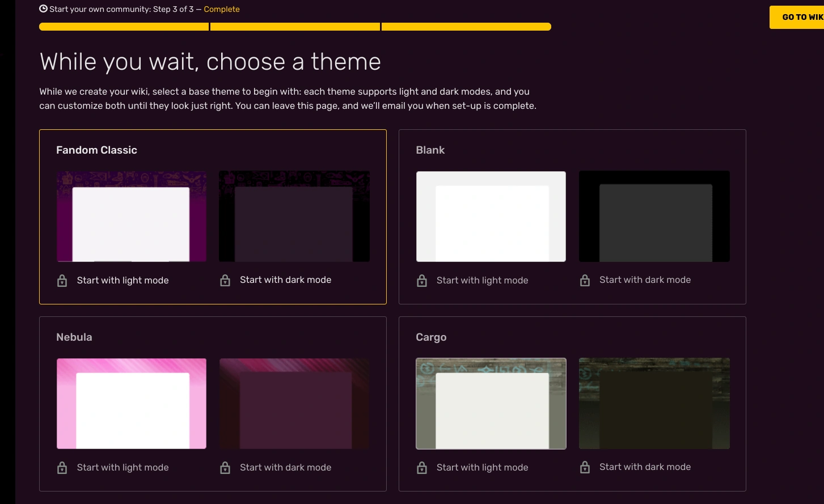The width and height of the screenshot is (824, 504).
Task: Click the clock icon beside step indicator
Action: [x=43, y=9]
